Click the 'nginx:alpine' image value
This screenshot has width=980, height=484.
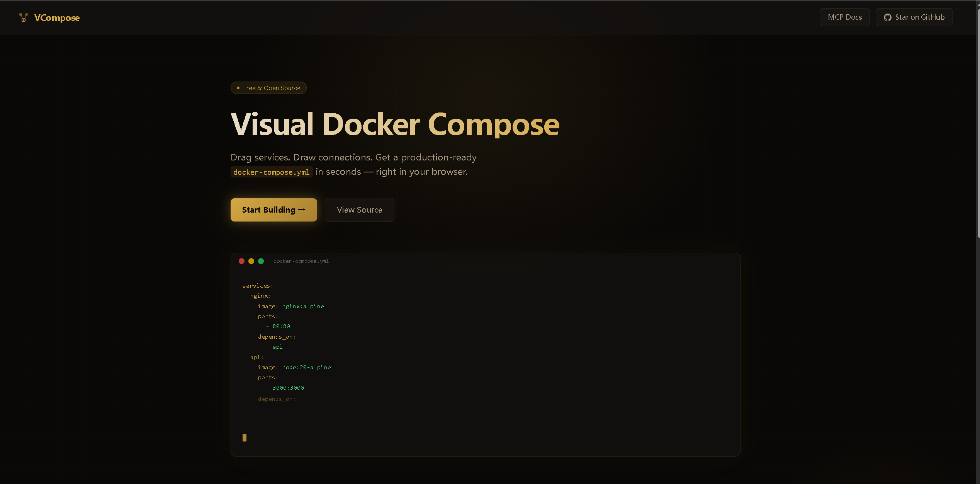point(303,306)
